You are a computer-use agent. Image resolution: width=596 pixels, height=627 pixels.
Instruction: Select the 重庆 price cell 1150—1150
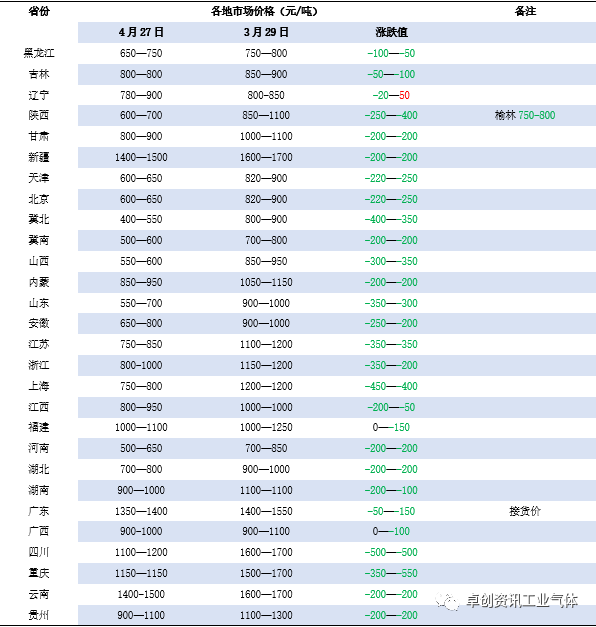pyautogui.click(x=141, y=573)
